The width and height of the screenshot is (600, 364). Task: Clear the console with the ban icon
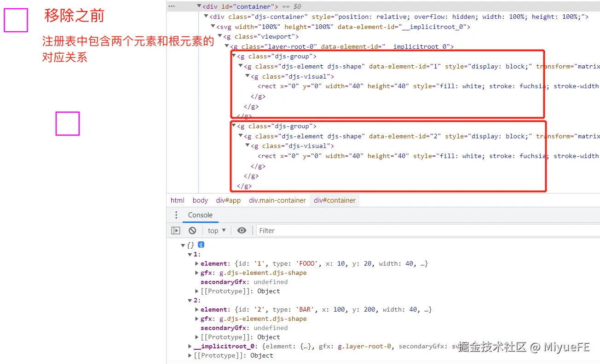click(x=192, y=231)
